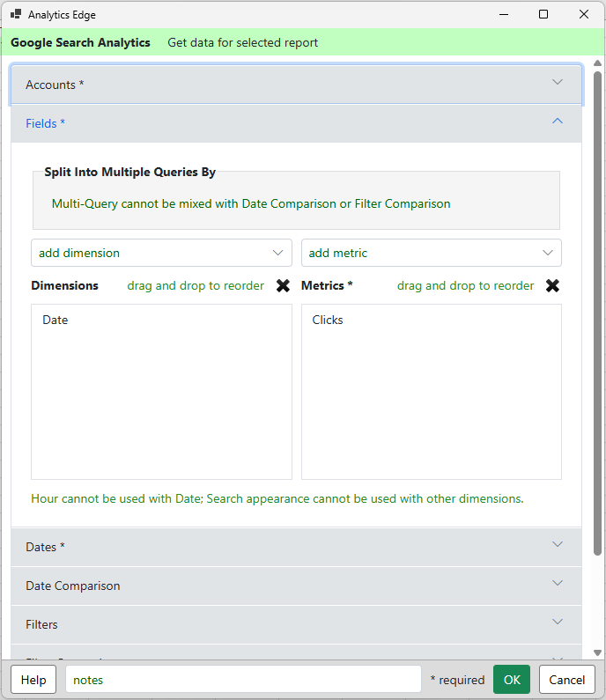This screenshot has height=700, width=606.
Task: Focus the notes input field
Action: coord(243,680)
